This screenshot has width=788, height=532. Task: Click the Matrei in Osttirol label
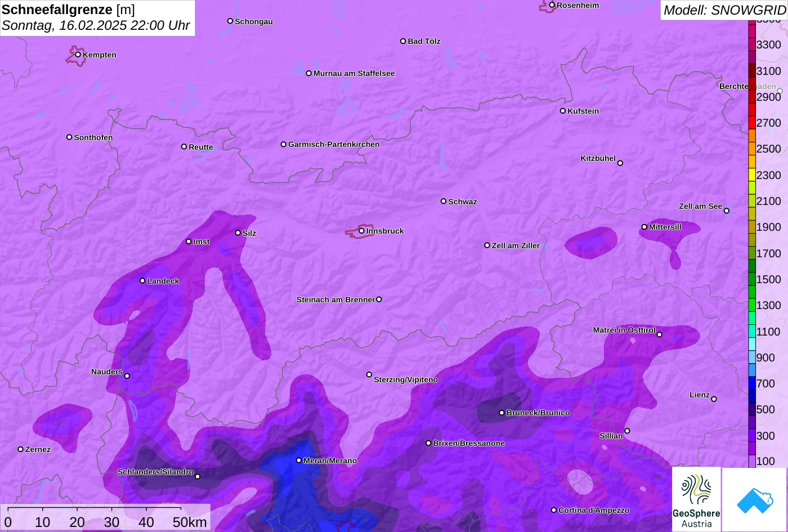624,330
